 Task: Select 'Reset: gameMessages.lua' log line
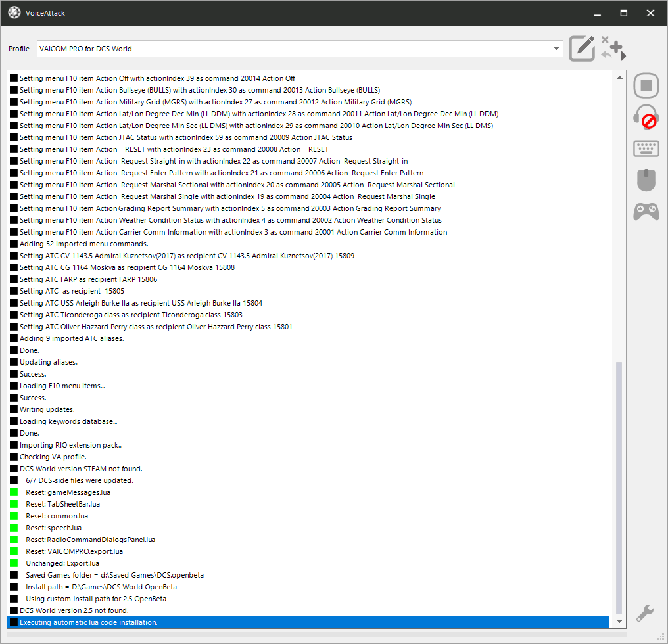tap(308, 492)
